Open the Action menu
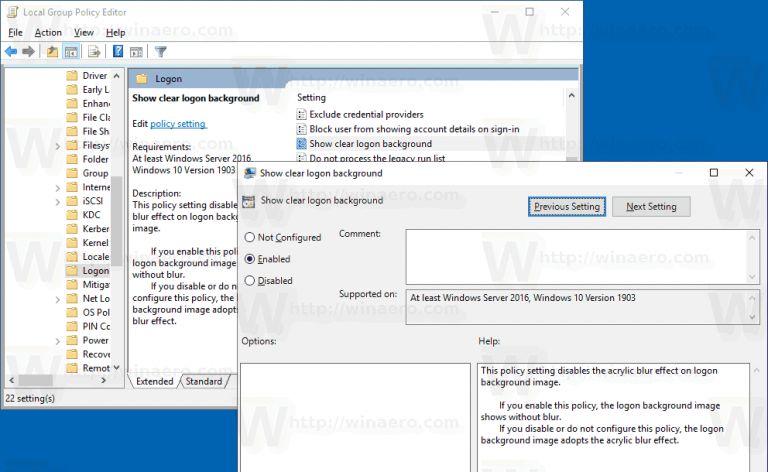Screen dimensions: 768x472 [48, 32]
